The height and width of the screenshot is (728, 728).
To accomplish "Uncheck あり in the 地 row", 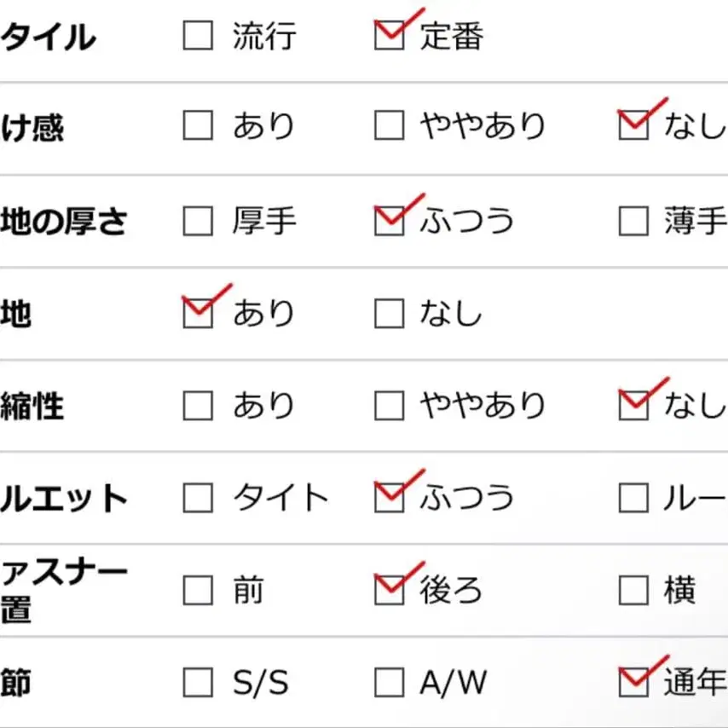I will pyautogui.click(x=198, y=314).
